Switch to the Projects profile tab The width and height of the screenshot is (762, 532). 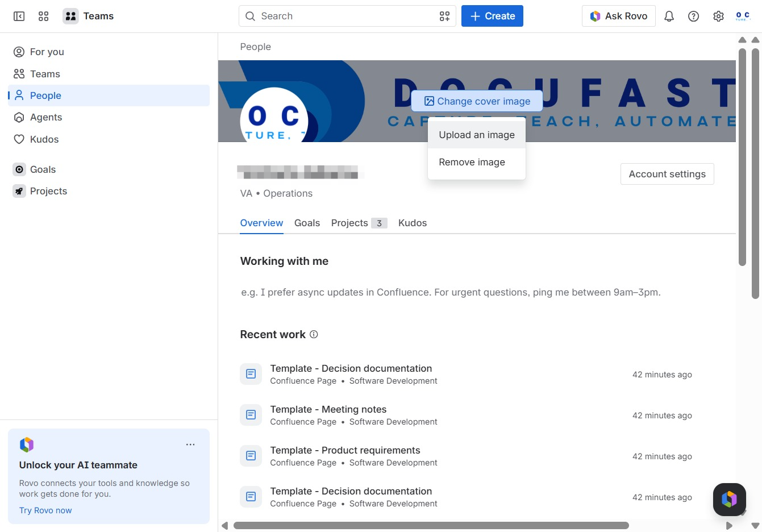pyautogui.click(x=359, y=223)
